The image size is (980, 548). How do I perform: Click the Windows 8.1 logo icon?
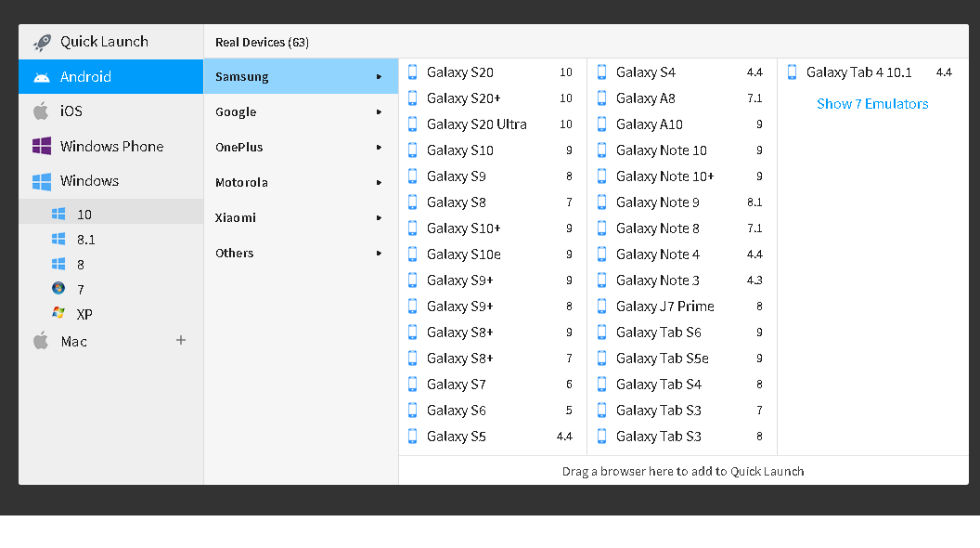click(58, 239)
